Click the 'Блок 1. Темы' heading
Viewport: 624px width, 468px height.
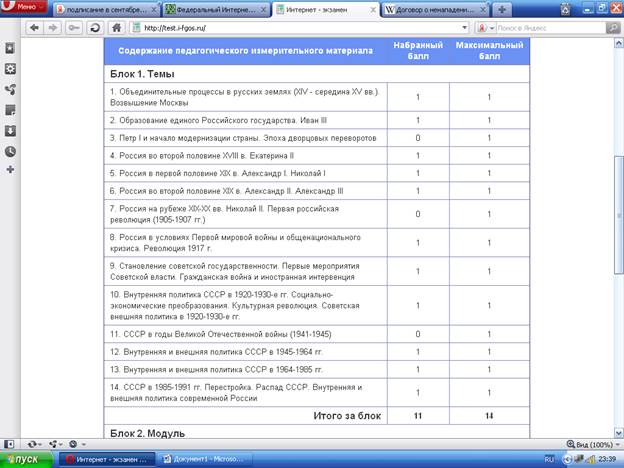click(x=142, y=74)
